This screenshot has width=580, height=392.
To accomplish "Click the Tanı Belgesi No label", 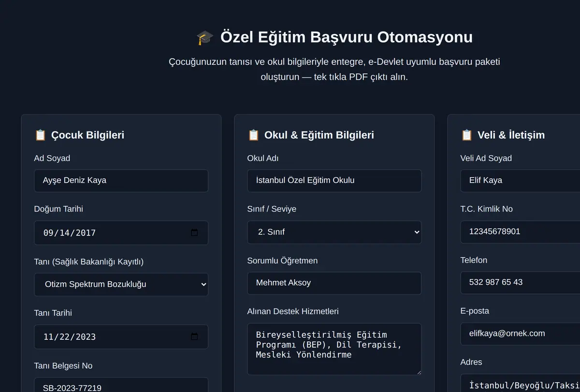I will (x=63, y=365).
